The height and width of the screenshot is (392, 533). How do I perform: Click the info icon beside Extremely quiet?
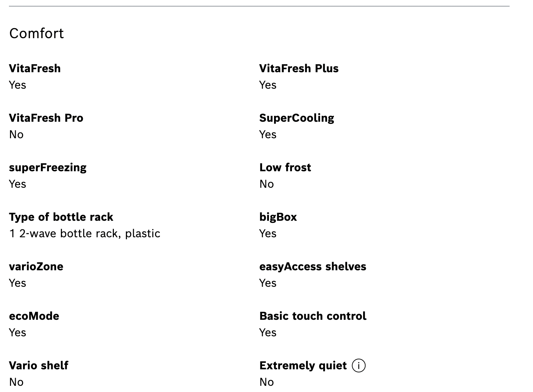coord(359,366)
